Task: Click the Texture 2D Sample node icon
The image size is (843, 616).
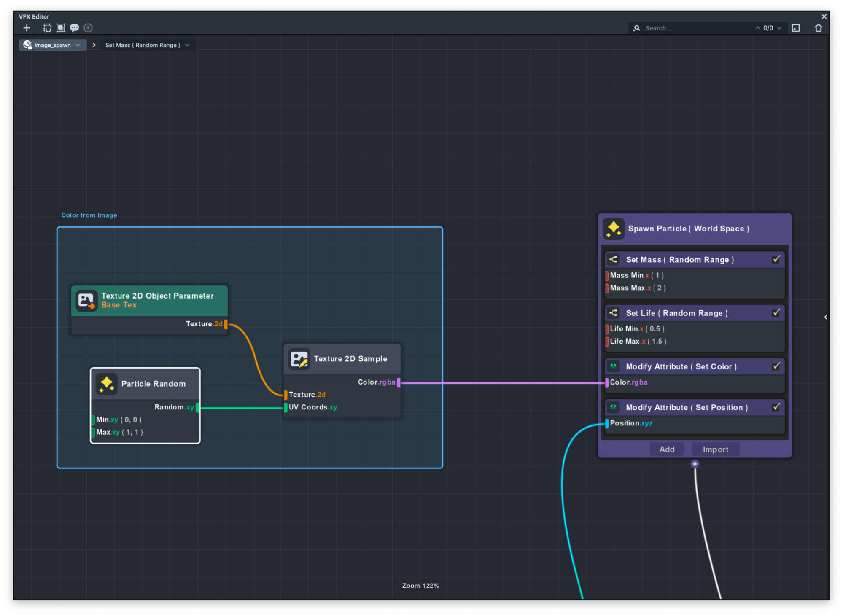Action: pyautogui.click(x=299, y=359)
